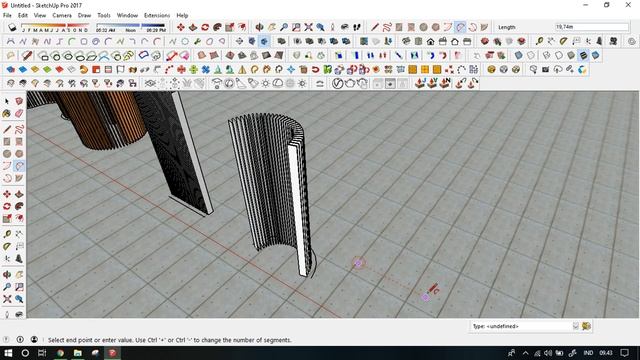Select the Eraser tool in left palette
Screen dimensions: 640x360
click(x=19, y=113)
